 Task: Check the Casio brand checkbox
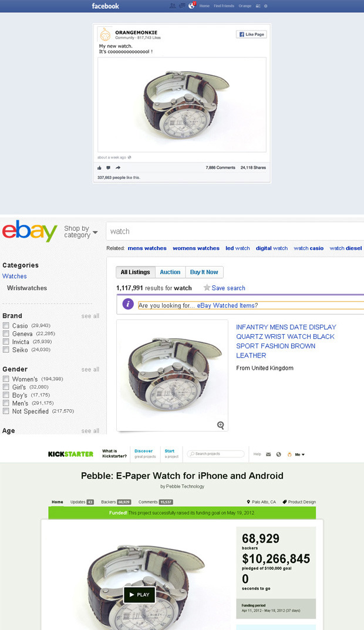(6, 325)
